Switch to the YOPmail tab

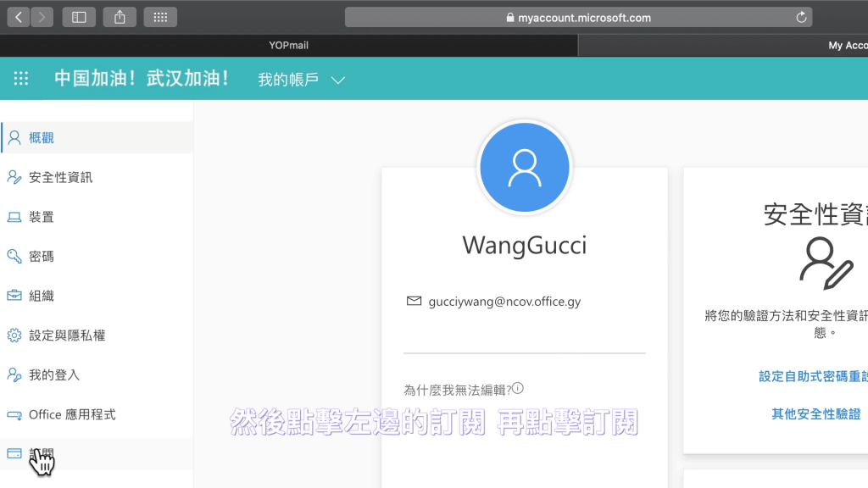pyautogui.click(x=288, y=46)
